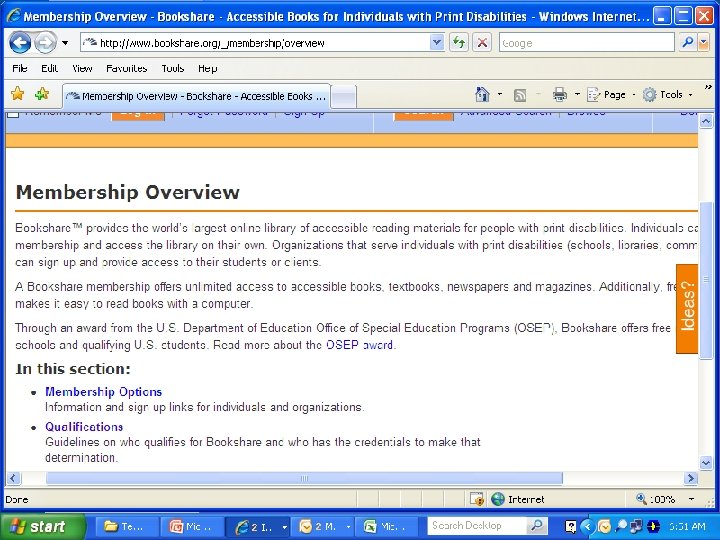Expand the Print options dropdown arrow
The image size is (720, 540).
pyautogui.click(x=577, y=95)
